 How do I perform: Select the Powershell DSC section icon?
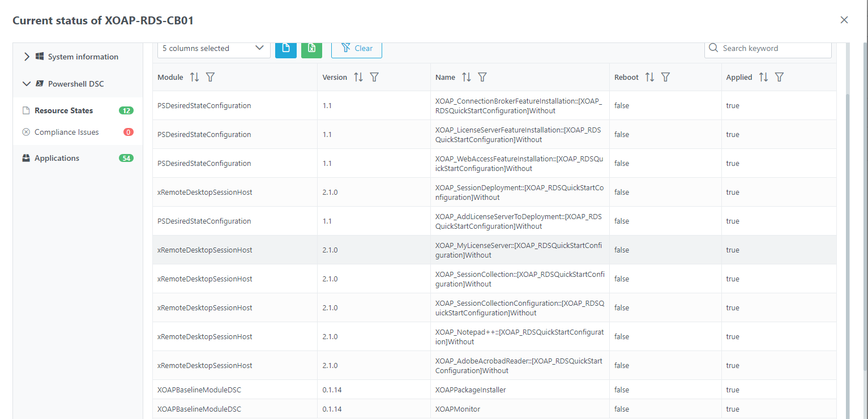41,83
